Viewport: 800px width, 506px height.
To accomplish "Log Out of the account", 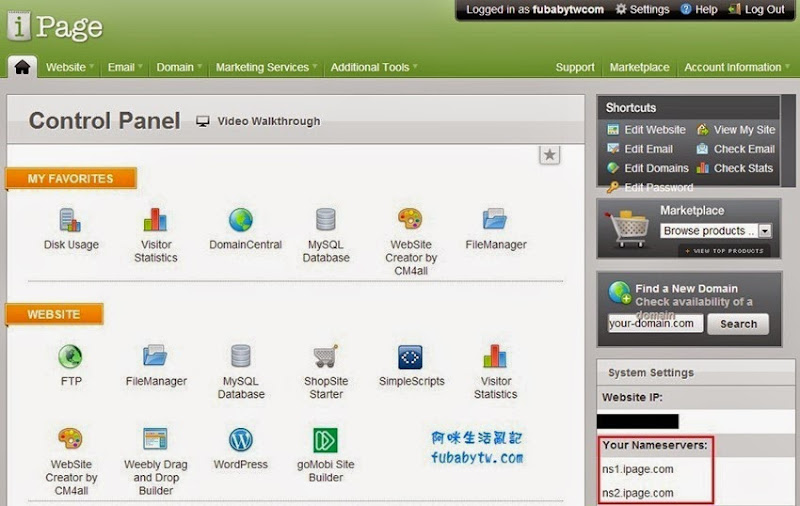I will point(756,9).
